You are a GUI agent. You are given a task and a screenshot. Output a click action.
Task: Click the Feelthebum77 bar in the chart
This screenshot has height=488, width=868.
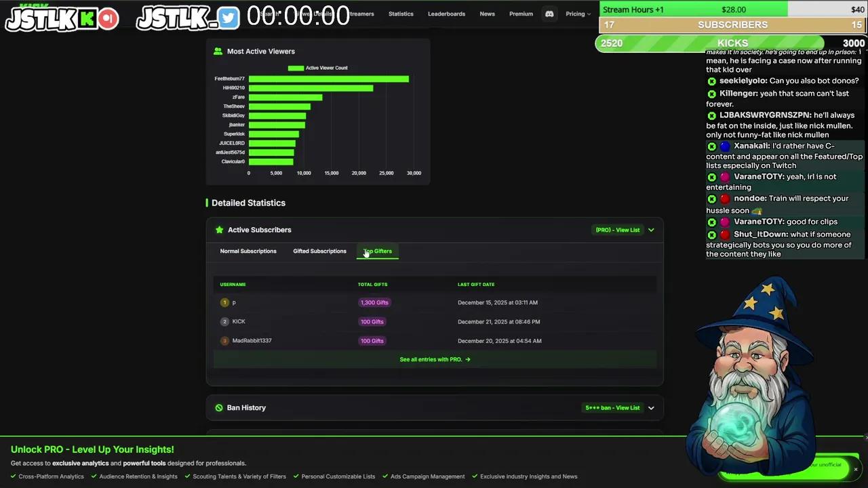coord(329,79)
